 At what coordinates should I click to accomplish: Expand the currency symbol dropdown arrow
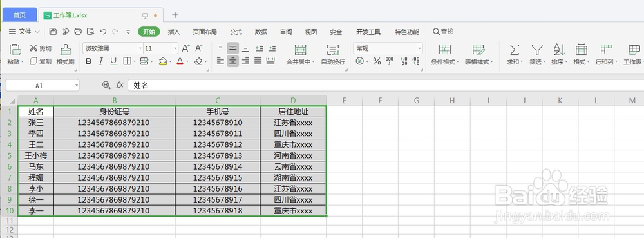pos(366,62)
